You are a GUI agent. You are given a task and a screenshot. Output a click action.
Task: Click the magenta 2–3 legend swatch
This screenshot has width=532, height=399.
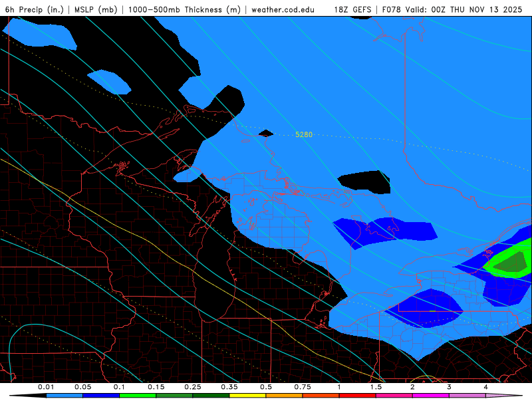point(431,396)
